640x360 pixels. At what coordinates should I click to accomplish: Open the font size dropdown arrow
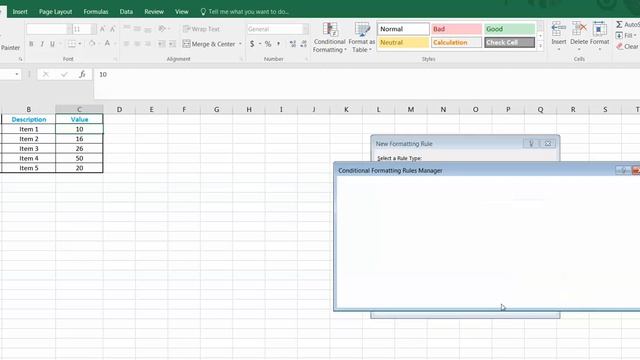(93, 29)
